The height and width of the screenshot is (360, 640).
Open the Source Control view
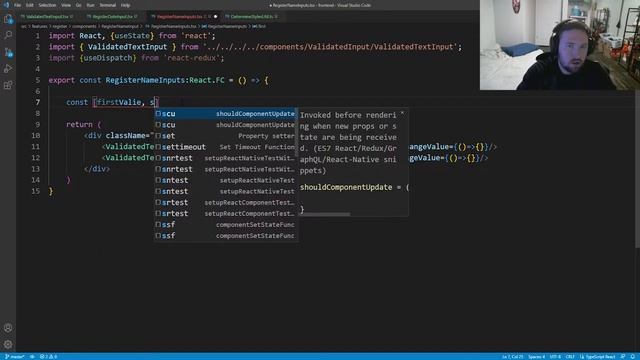pyautogui.click(x=8, y=52)
